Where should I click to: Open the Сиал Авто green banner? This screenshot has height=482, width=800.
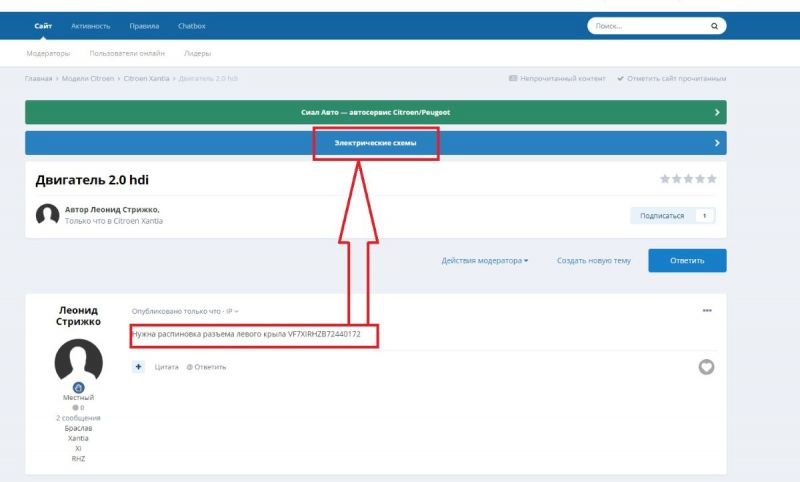(x=375, y=112)
